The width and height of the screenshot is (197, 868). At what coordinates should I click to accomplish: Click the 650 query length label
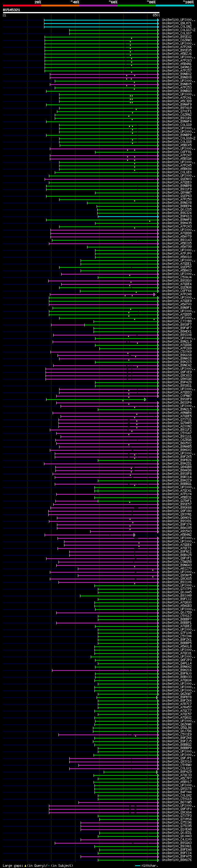[155, 15]
